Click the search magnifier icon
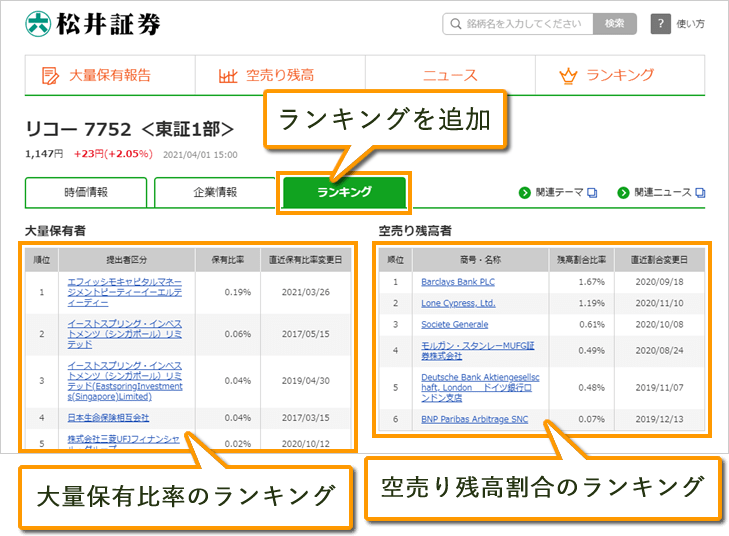 (x=456, y=24)
